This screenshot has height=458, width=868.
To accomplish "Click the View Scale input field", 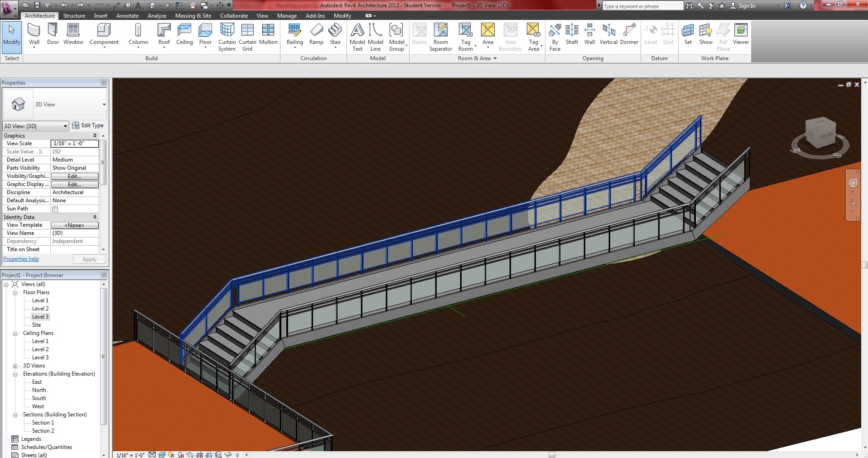I will click(x=74, y=143).
